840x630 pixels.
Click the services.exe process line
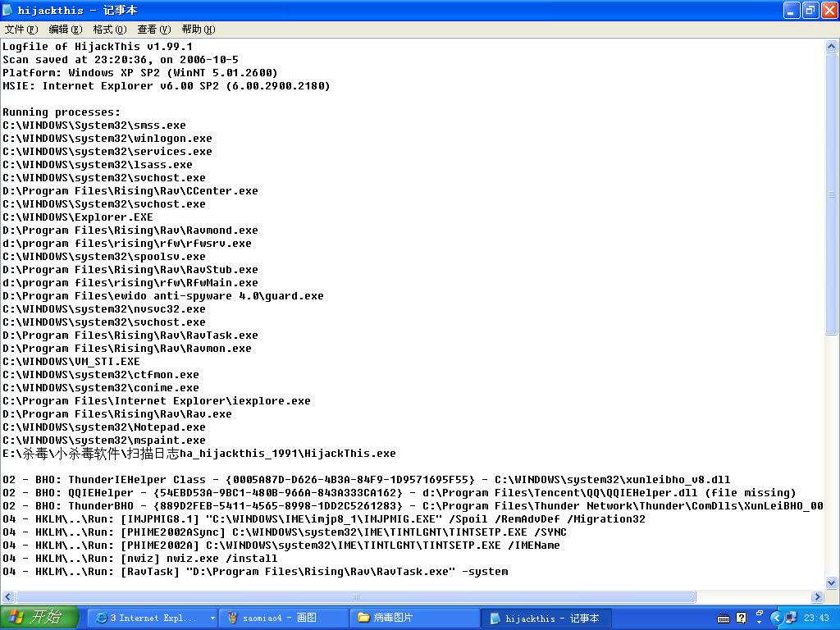pyautogui.click(x=107, y=152)
